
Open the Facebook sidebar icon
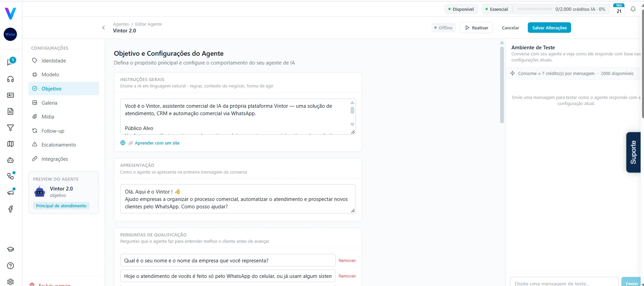pos(10,209)
